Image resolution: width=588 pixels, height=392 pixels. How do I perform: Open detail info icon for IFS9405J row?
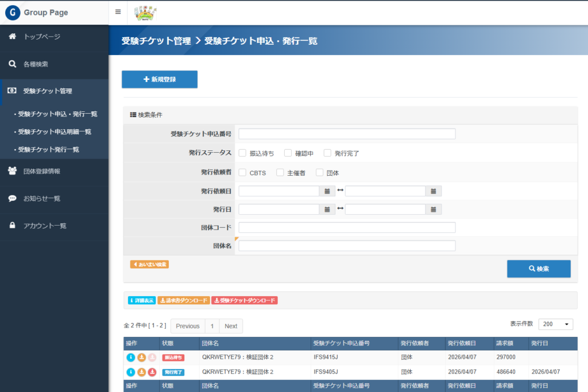click(x=130, y=372)
